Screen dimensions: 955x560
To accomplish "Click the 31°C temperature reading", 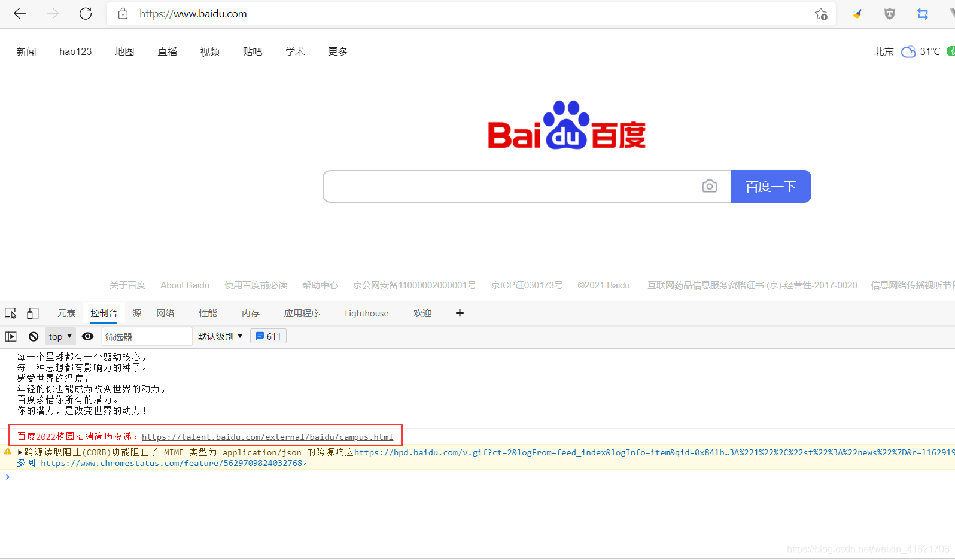I will pos(930,51).
